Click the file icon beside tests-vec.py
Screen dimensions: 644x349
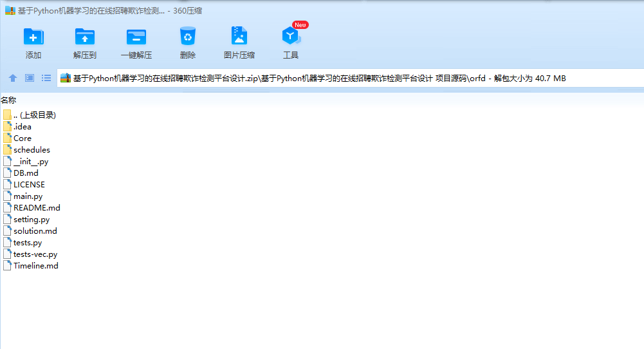point(7,254)
